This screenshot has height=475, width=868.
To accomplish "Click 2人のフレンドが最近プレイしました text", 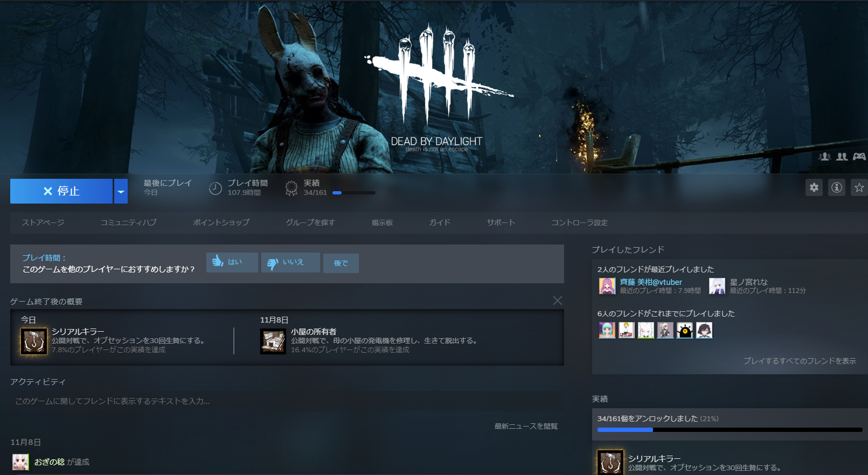I will [656, 269].
